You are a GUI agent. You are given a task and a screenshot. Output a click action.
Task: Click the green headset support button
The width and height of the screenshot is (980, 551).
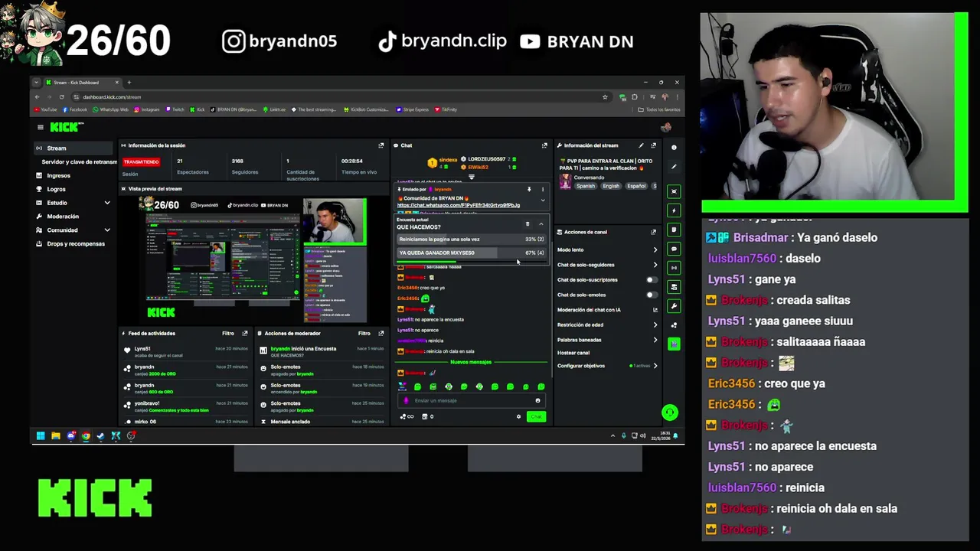(669, 413)
